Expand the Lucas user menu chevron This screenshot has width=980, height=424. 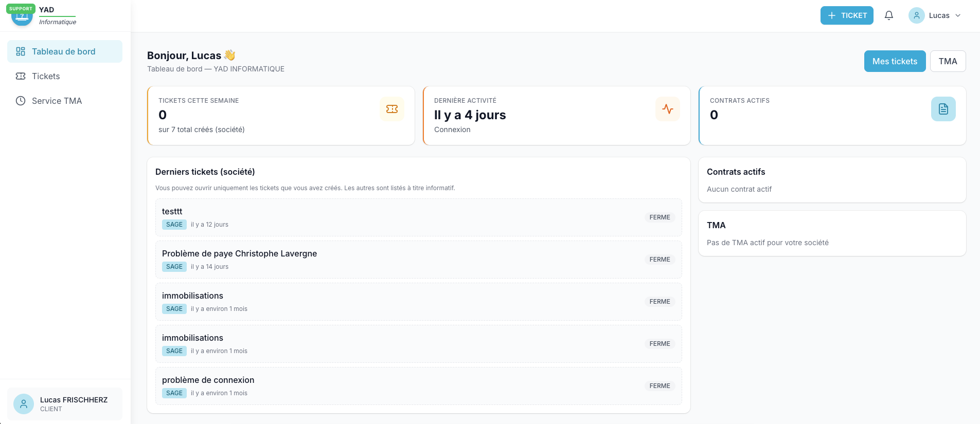[958, 15]
